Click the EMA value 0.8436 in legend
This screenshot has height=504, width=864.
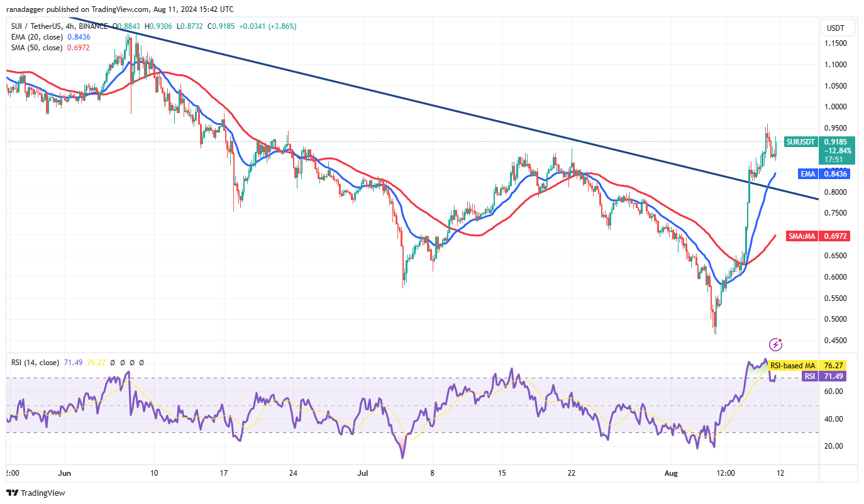pyautogui.click(x=79, y=37)
